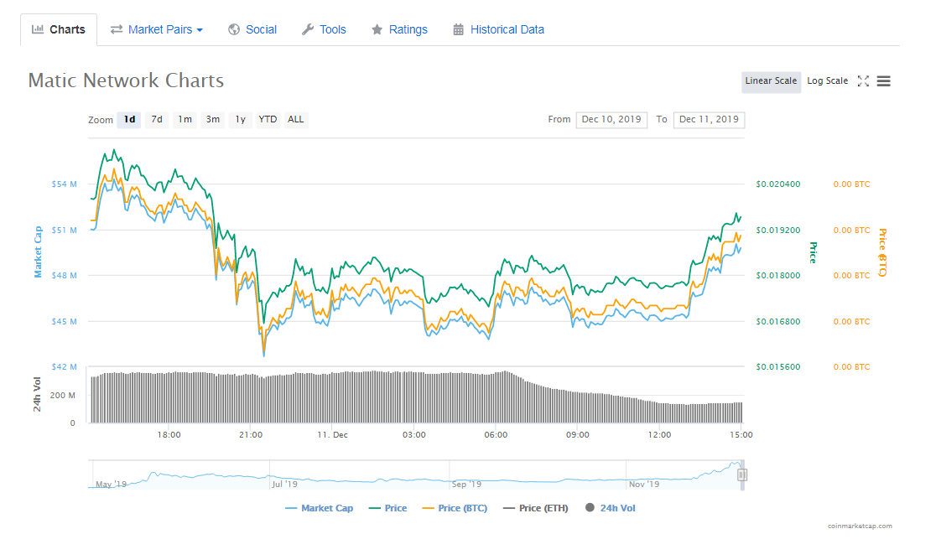Click the Ratings star icon
The width and height of the screenshot is (941, 560).
coord(377,29)
